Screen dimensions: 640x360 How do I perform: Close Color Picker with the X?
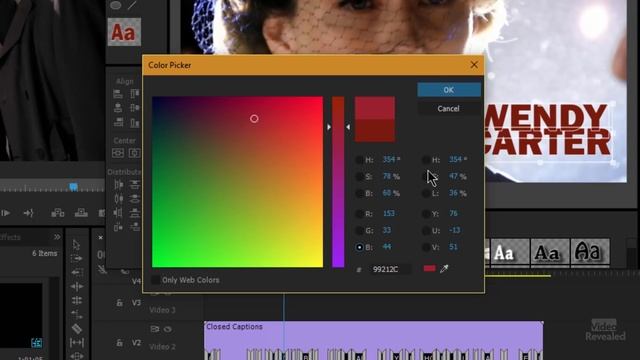(x=474, y=65)
